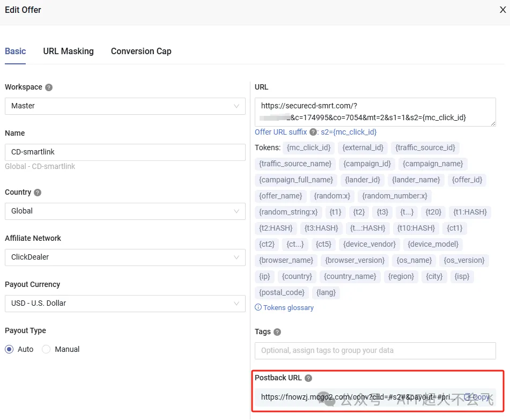Click the Tags help question icon
The image size is (510, 420).
coord(277,332)
